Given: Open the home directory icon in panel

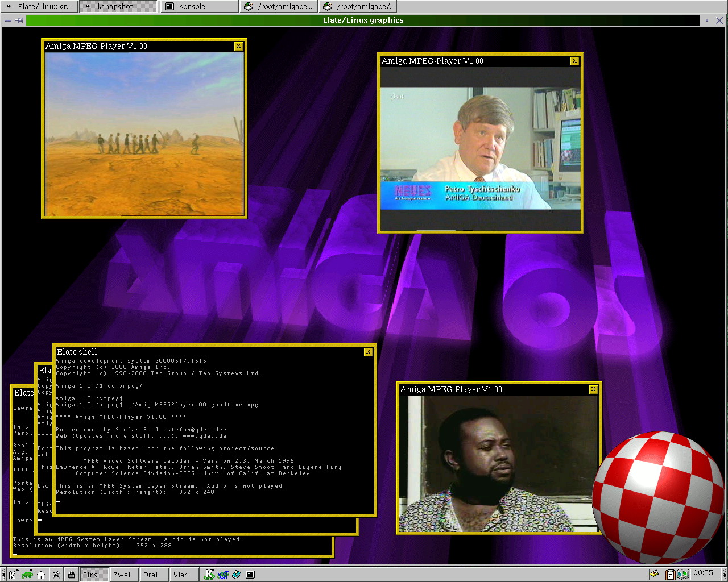Looking at the screenshot, I should click(41, 575).
